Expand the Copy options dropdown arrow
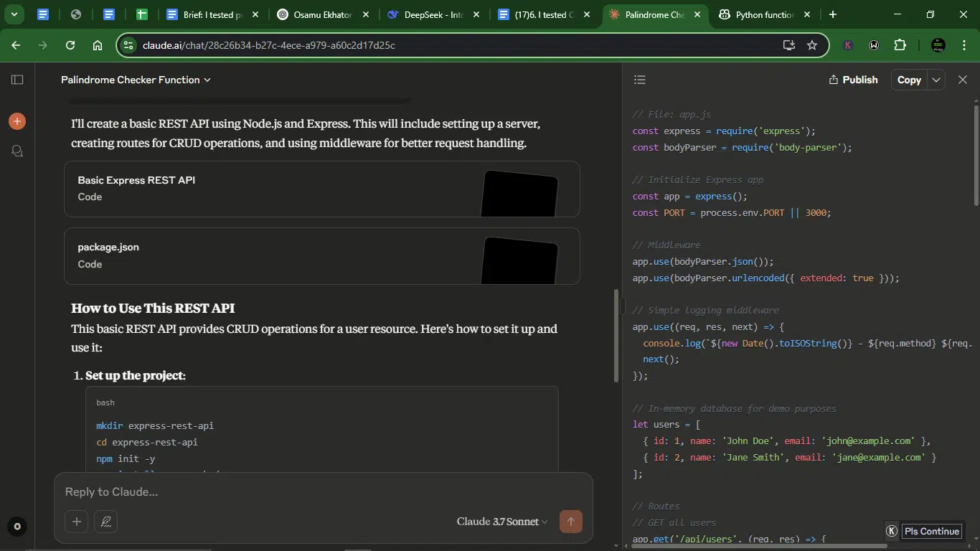This screenshot has height=551, width=980. coord(936,80)
